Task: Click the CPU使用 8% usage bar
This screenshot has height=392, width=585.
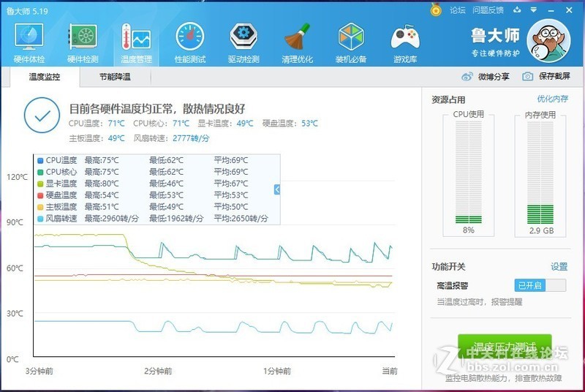Action: tap(469, 172)
